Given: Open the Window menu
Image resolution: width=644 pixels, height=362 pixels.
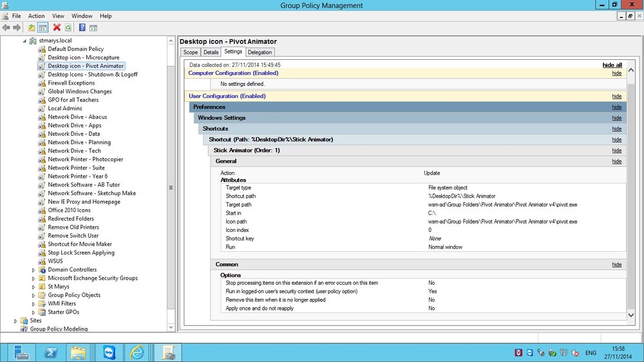Looking at the screenshot, I should click(82, 16).
